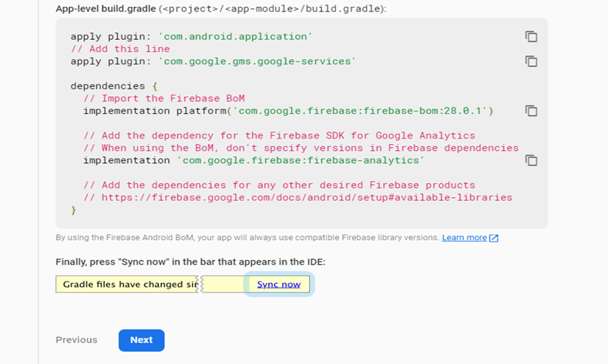608x364 pixels.
Task: Click the 'com.google.gms.google-services' string in code
Action: 257,62
